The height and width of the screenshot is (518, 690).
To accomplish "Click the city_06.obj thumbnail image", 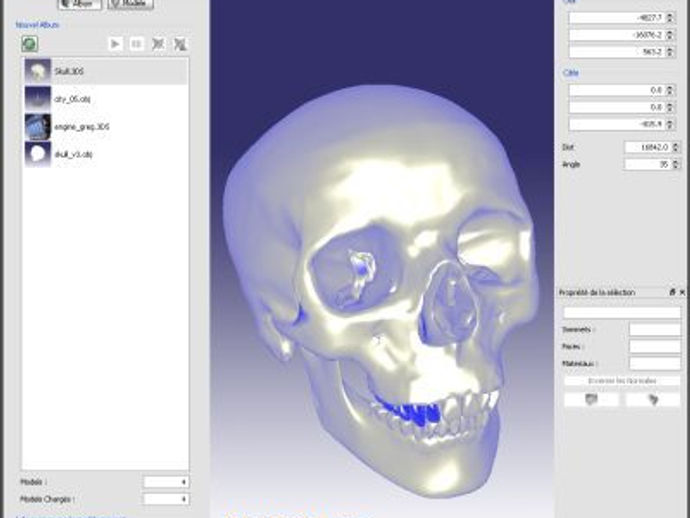I will pyautogui.click(x=38, y=99).
